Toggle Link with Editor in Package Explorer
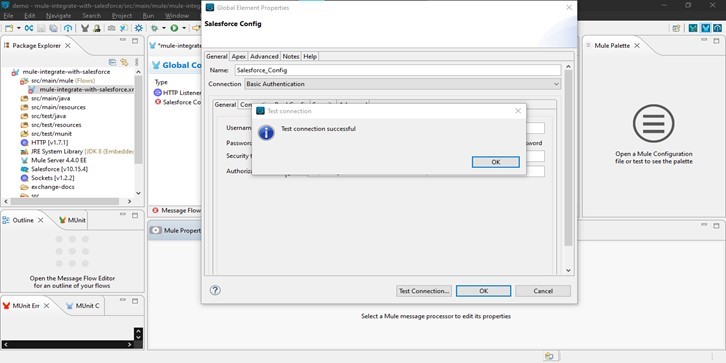 [124, 62]
